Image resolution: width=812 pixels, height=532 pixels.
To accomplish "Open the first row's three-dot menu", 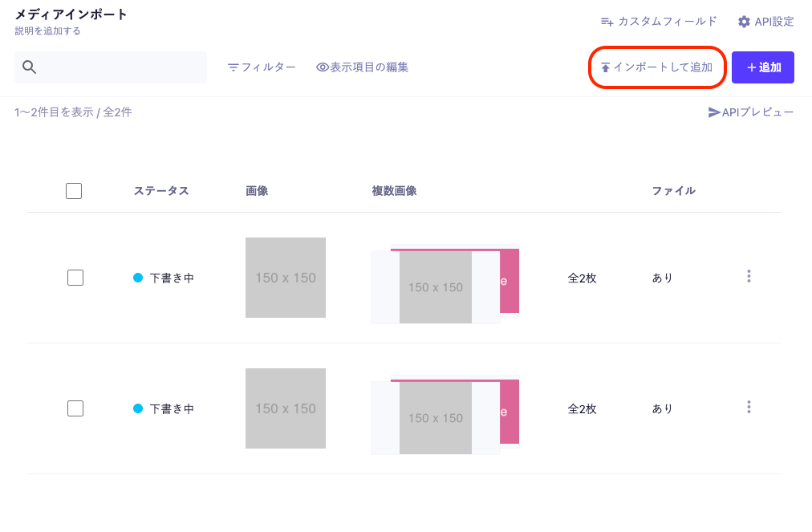I will pos(749,276).
